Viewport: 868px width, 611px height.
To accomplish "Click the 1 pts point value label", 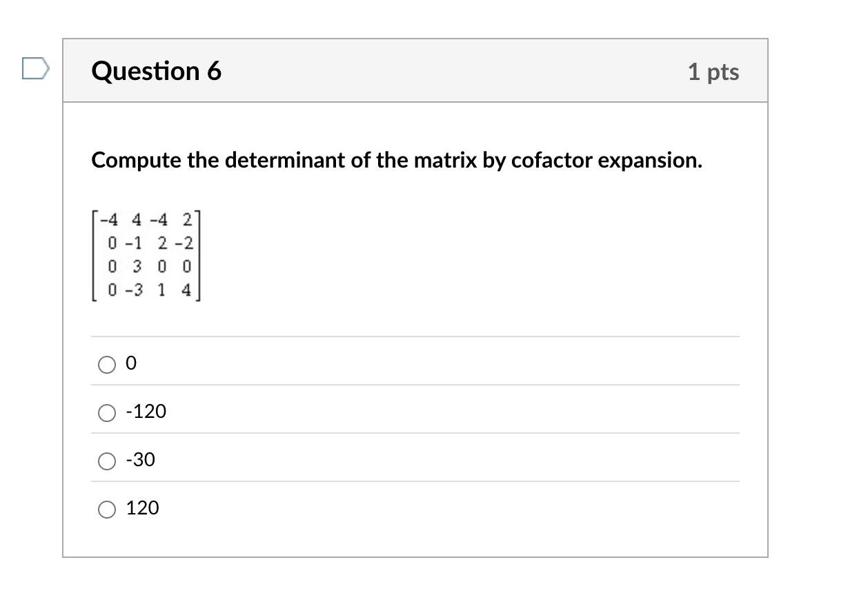I will click(716, 72).
